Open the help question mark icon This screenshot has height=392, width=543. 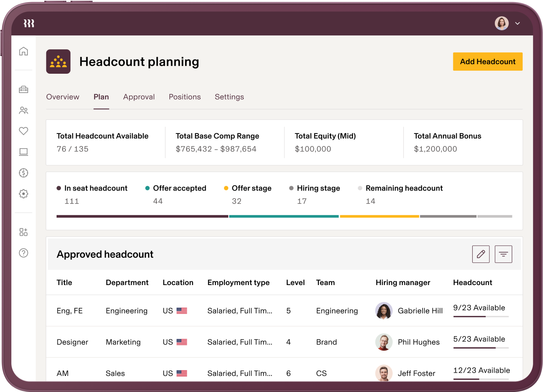23,253
